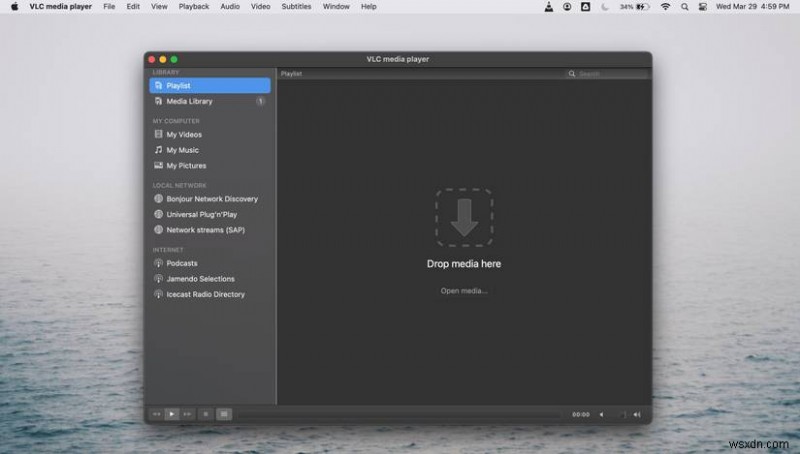Image resolution: width=800 pixels, height=454 pixels.
Task: Open the Subtitles menu
Action: [296, 7]
